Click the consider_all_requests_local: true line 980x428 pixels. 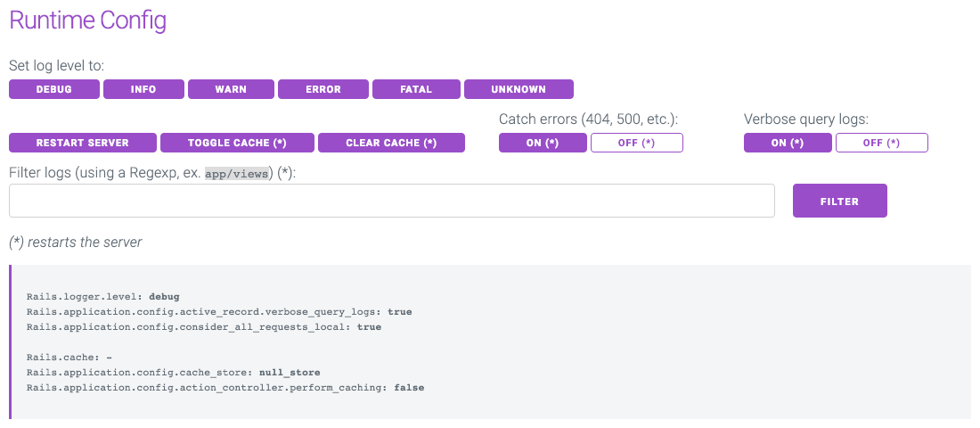click(204, 326)
